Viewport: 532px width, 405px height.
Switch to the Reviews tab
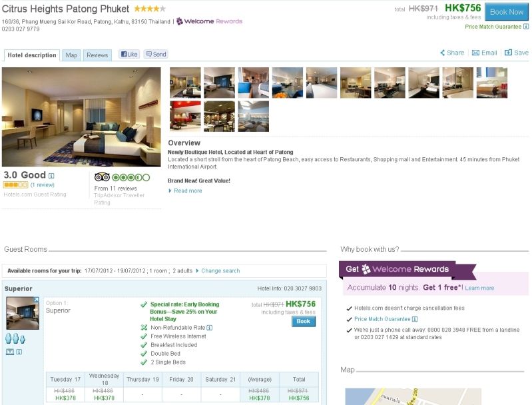[x=97, y=55]
